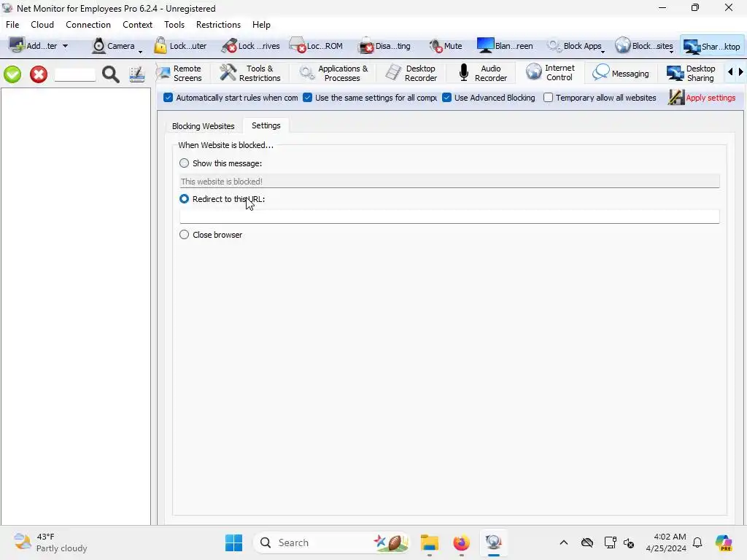The height and width of the screenshot is (560, 747).
Task: Toggle Automatically start rules checkbox
Action: [x=169, y=98]
